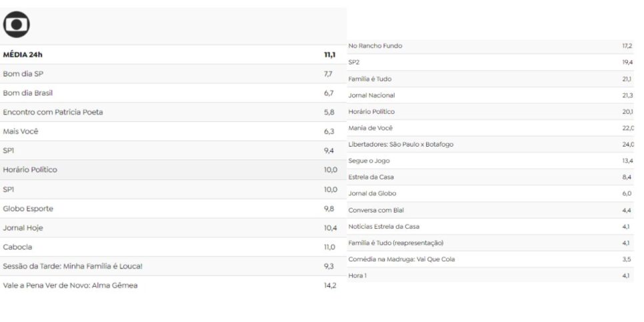Select the 'MÉDIA 24h' header label

pos(23,55)
